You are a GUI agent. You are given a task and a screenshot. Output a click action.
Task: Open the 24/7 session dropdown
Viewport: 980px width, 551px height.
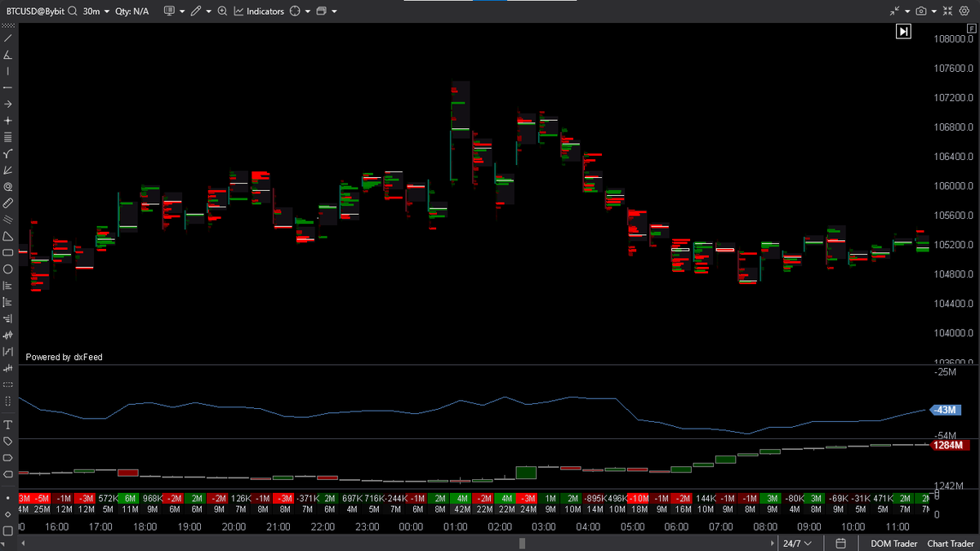[x=798, y=543]
